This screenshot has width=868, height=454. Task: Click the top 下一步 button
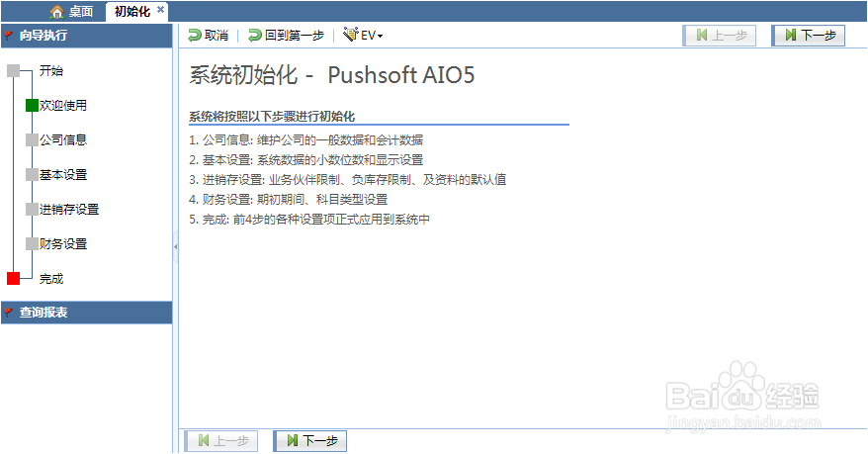pyautogui.click(x=809, y=36)
